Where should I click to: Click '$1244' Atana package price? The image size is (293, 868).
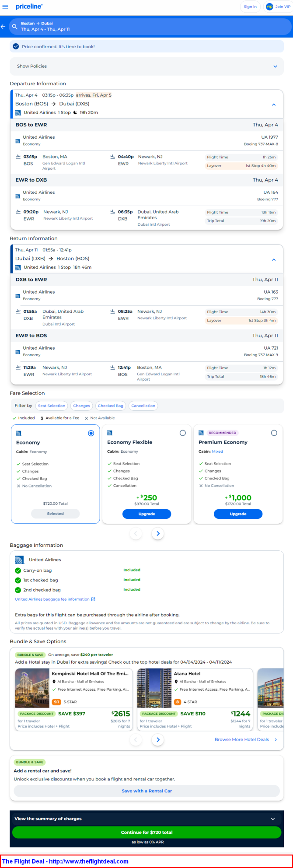[241, 714]
